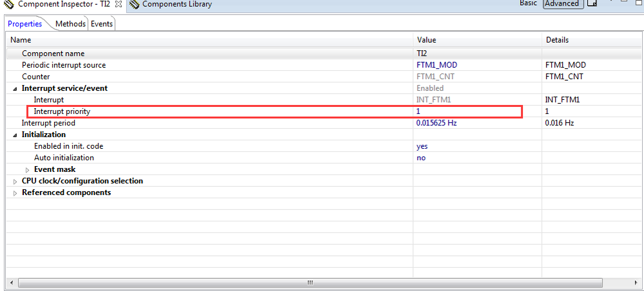This screenshot has height=291, width=644.
Task: Click the Name column header
Action: (x=210, y=40)
